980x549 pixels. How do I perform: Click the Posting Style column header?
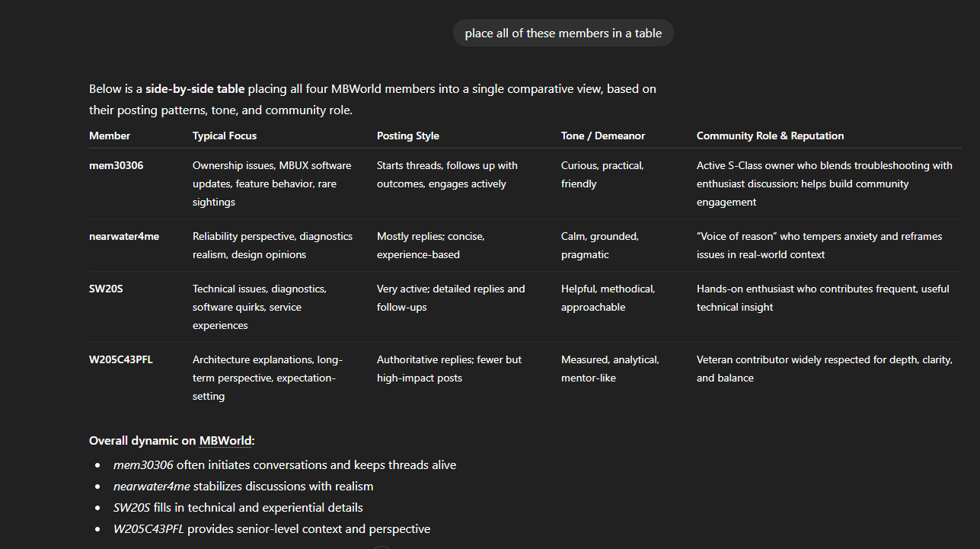(x=408, y=136)
